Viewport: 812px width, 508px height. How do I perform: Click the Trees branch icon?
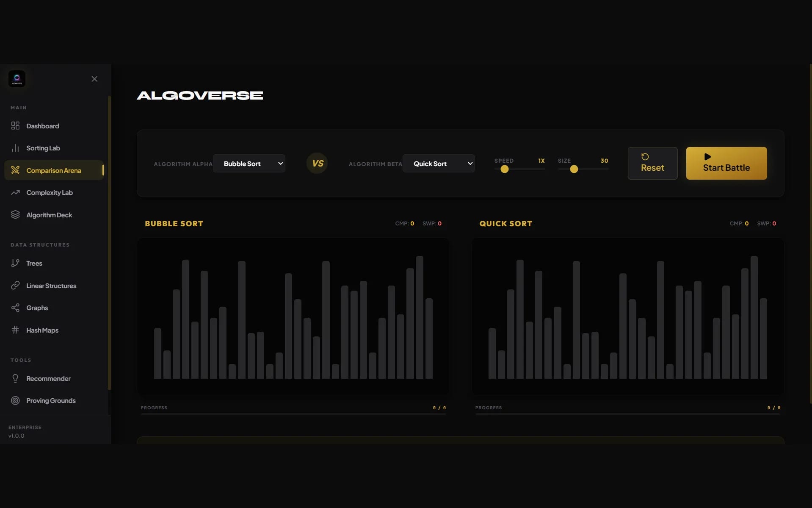[15, 263]
